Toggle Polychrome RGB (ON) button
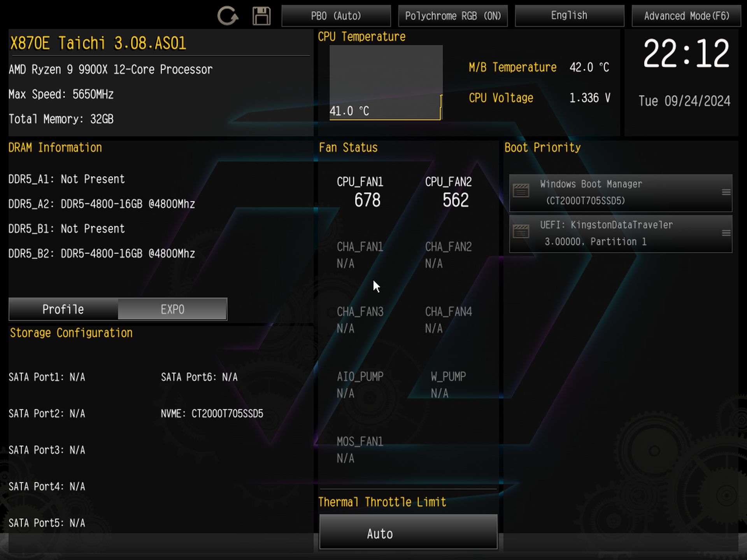Screen dimensions: 747x560 pos(453,16)
